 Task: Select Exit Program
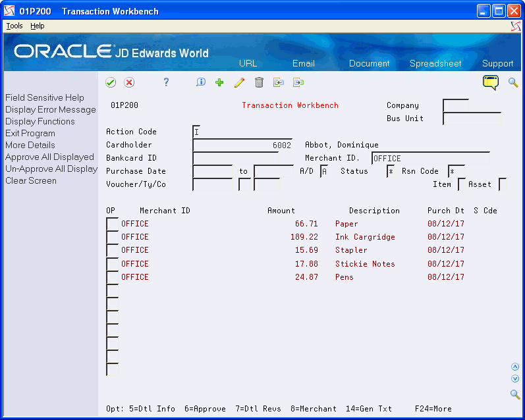30,133
